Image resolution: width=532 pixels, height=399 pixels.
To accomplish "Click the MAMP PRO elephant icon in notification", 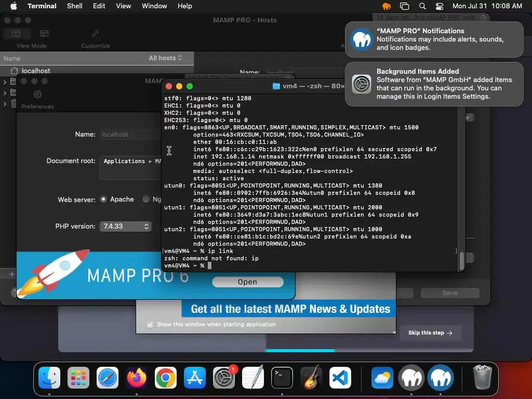I will [x=362, y=39].
